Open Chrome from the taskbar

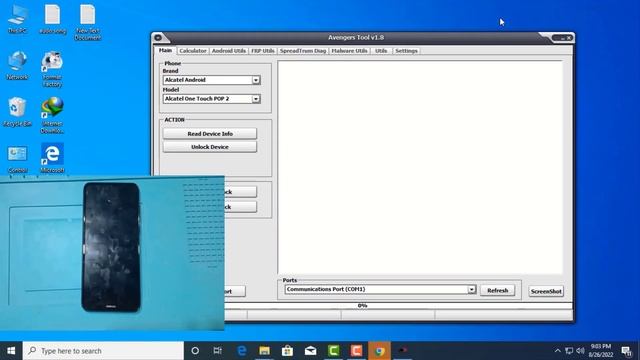[x=380, y=351]
